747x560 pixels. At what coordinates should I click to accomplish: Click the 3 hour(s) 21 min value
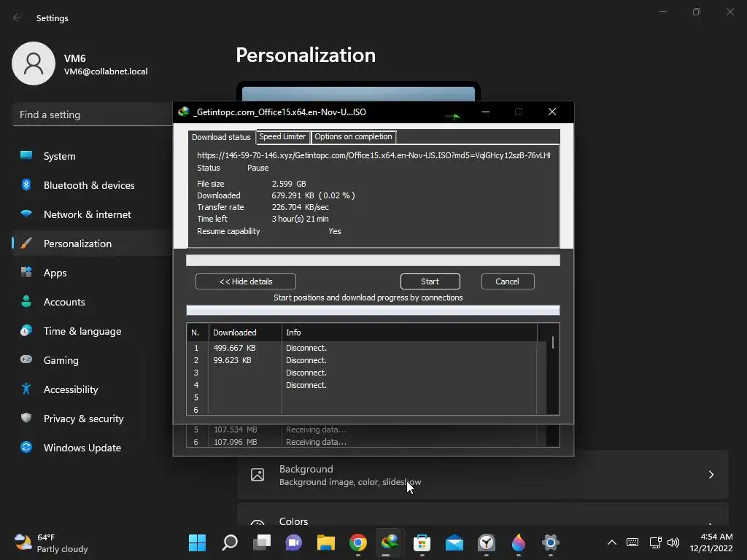300,219
